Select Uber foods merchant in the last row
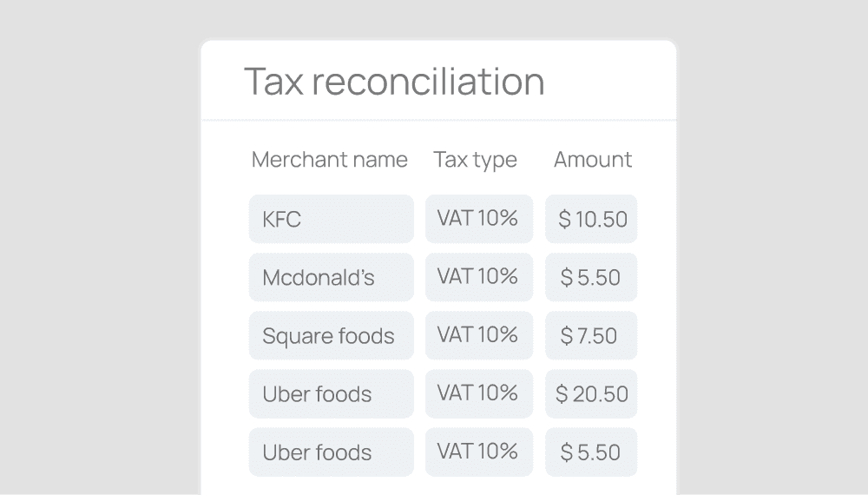The height and width of the screenshot is (495, 868). pyautogui.click(x=331, y=452)
